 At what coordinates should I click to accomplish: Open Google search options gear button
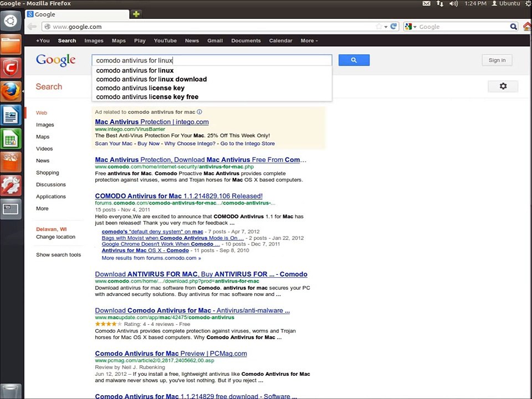tap(503, 86)
